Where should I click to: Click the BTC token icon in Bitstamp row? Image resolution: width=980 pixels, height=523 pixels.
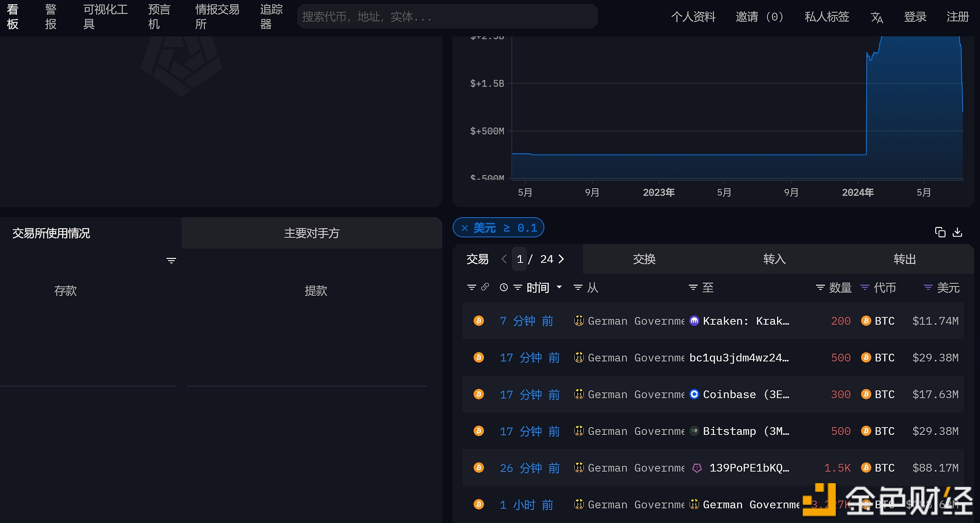click(x=866, y=431)
